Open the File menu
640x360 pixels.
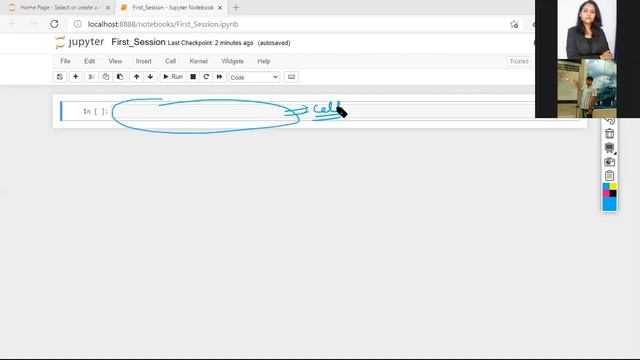pyautogui.click(x=65, y=61)
